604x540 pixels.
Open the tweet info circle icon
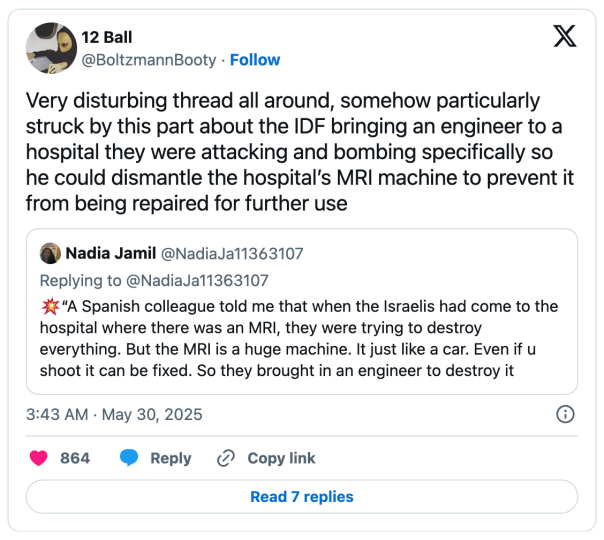565,414
